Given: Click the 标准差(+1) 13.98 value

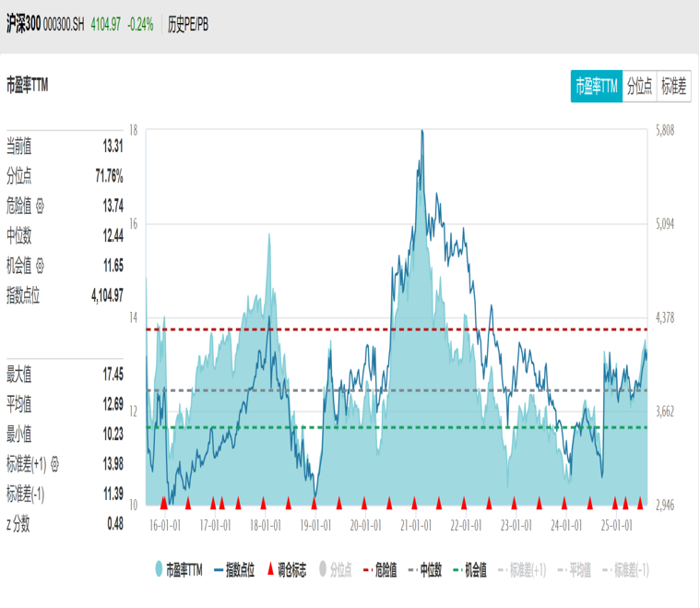Looking at the screenshot, I should point(113,464).
